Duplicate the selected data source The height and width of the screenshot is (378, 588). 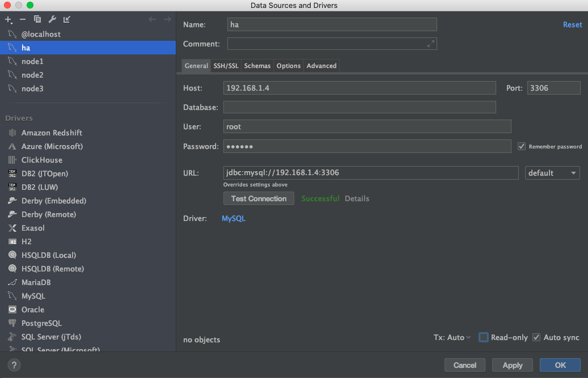(37, 19)
